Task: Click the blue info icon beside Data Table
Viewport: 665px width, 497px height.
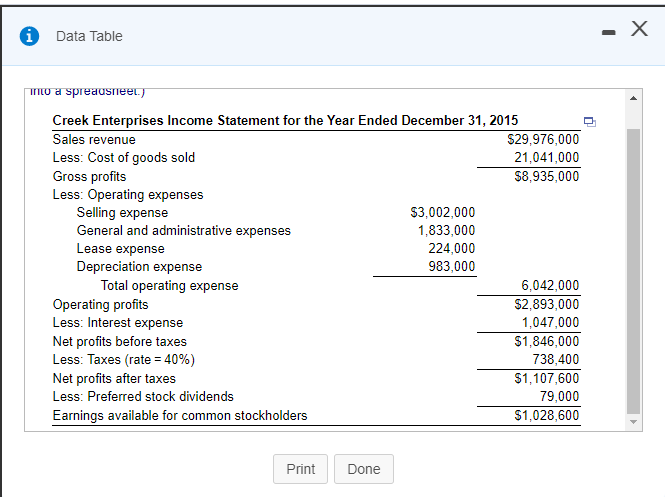Action: pos(29,36)
